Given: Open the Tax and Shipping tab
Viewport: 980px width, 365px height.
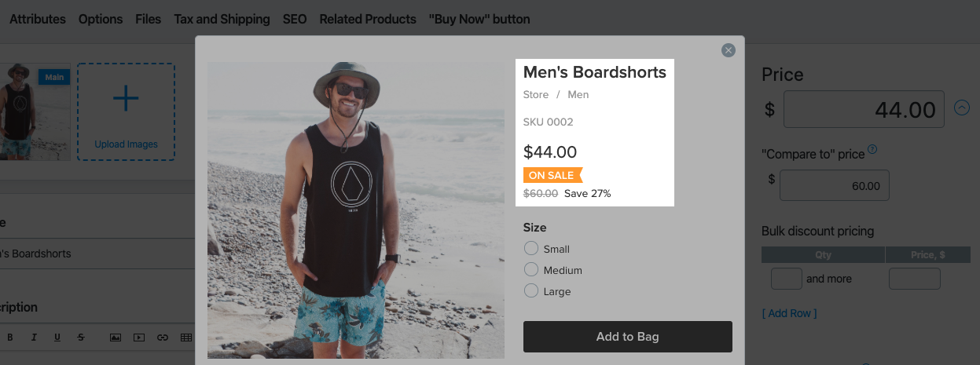Looking at the screenshot, I should click(x=222, y=19).
